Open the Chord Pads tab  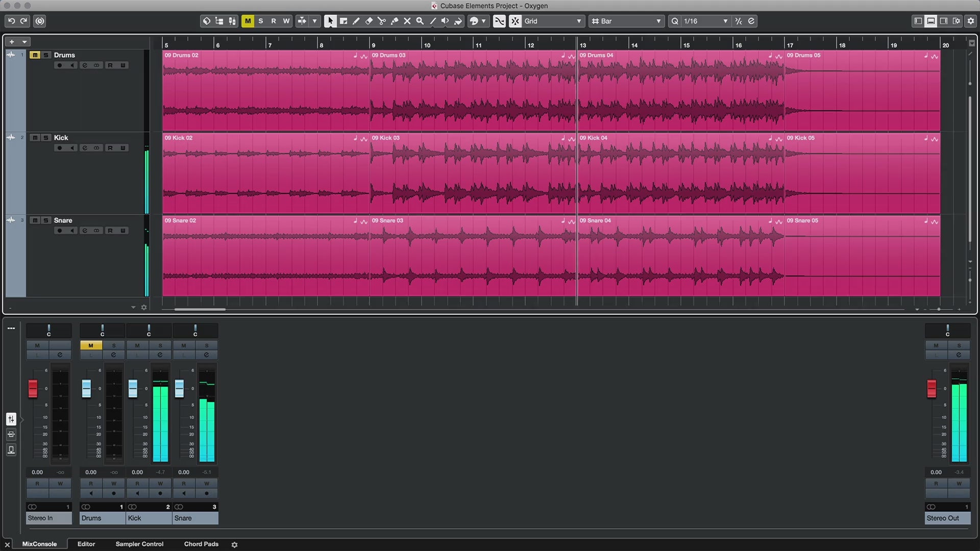(x=201, y=544)
